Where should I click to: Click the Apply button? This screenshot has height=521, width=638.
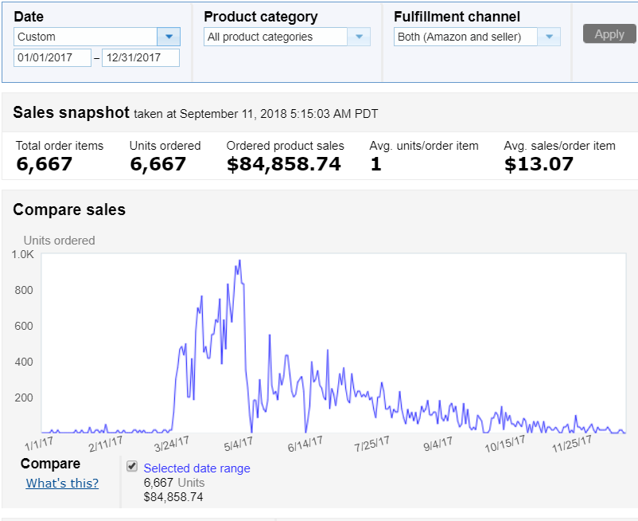608,34
